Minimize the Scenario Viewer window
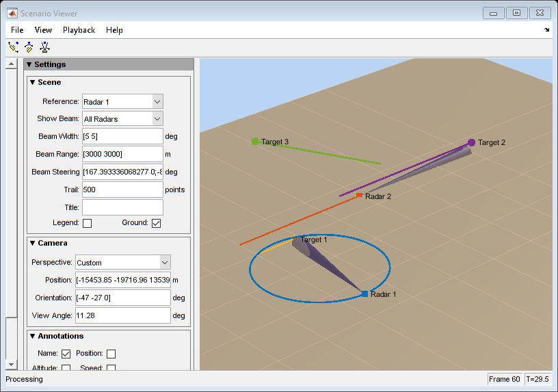Viewport: 558px width, 392px height. [493, 13]
